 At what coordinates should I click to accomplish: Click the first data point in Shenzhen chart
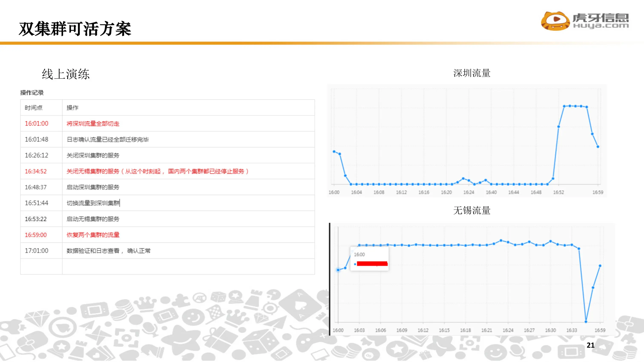point(334,151)
